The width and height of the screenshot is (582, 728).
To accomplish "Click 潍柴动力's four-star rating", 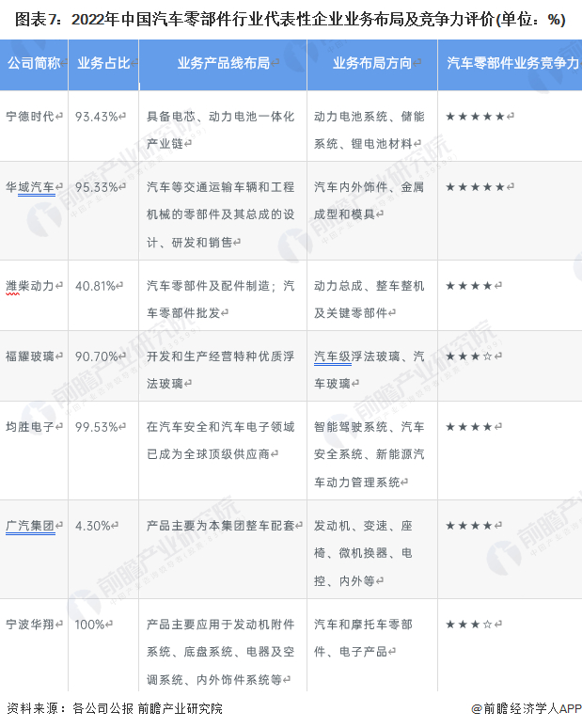I will [469, 286].
